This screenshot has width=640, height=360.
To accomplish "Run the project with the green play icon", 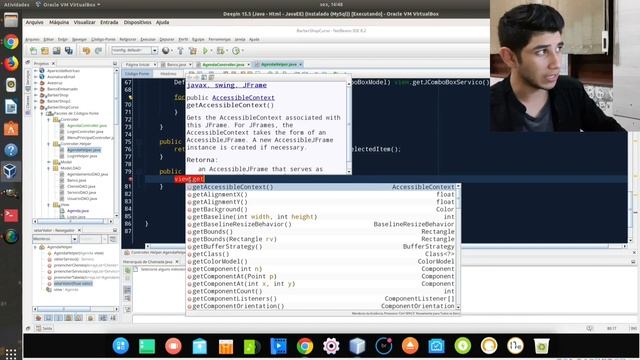I will point(205,51).
